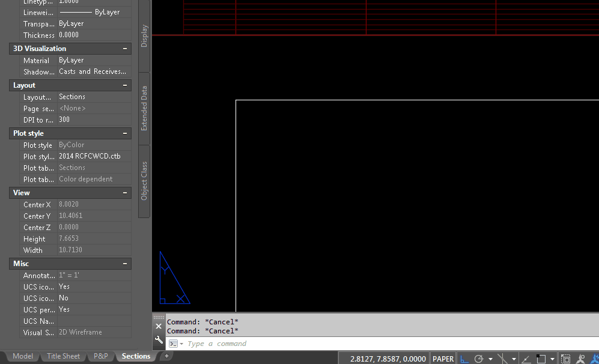
Task: Create a new layout with the plus button
Action: click(166, 356)
